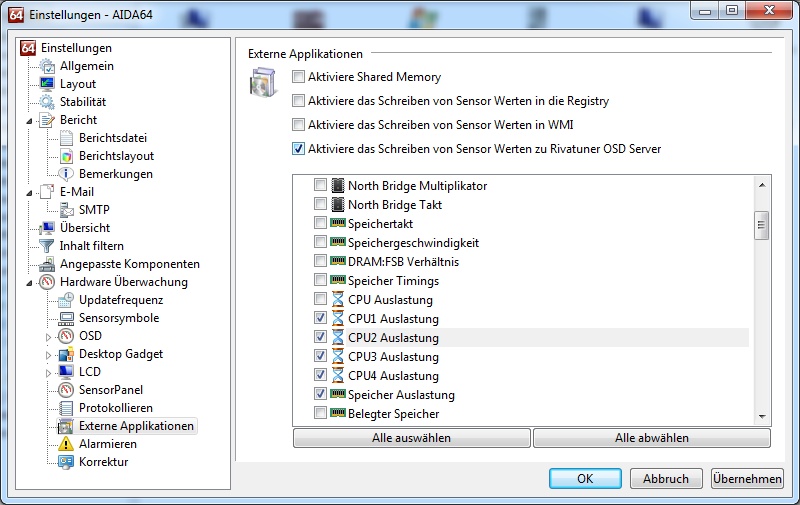The width and height of the screenshot is (800, 505).
Task: Select Alarmieren in settings tree
Action: click(x=108, y=444)
